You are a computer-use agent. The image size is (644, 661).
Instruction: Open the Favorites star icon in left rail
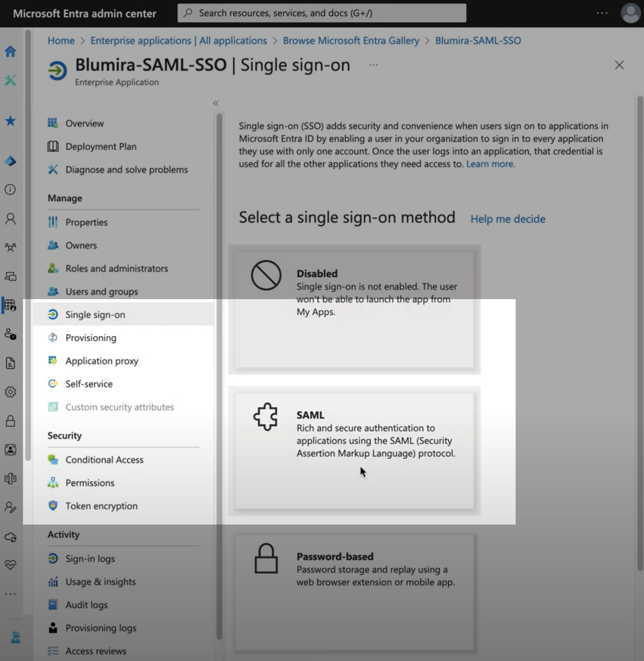(10, 121)
